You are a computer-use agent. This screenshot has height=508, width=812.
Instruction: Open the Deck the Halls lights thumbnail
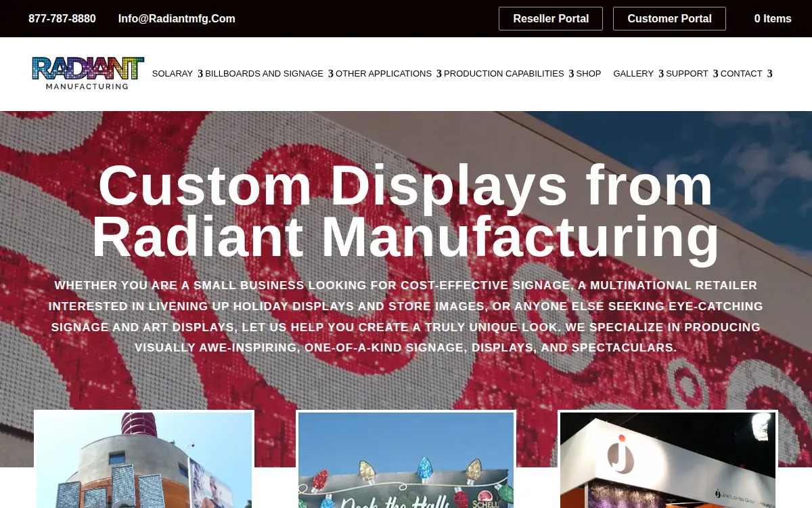(406, 459)
